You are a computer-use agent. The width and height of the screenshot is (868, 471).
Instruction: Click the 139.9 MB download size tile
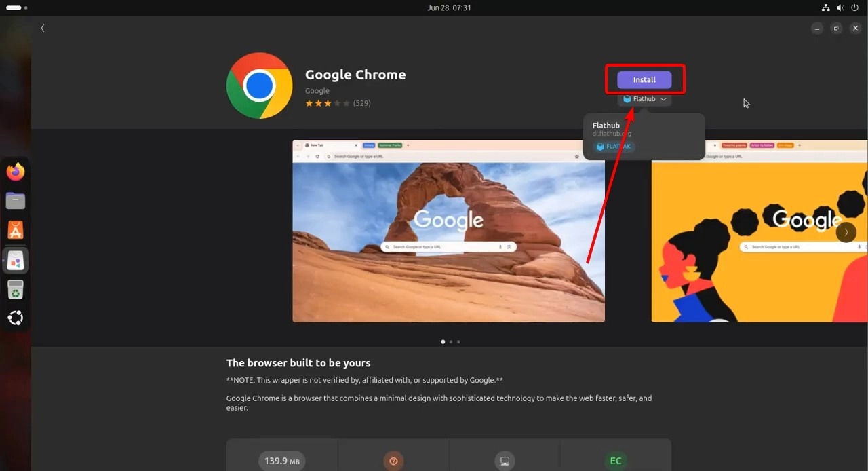pyautogui.click(x=282, y=455)
